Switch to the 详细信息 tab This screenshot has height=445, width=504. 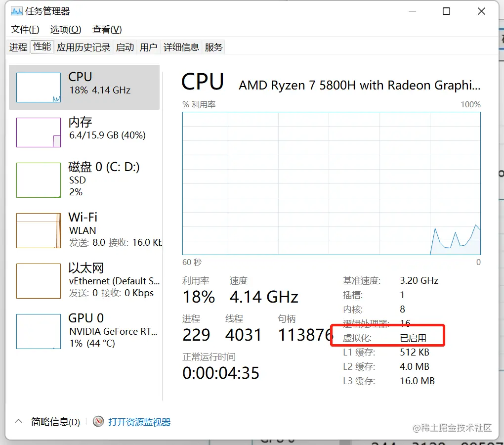coord(181,47)
